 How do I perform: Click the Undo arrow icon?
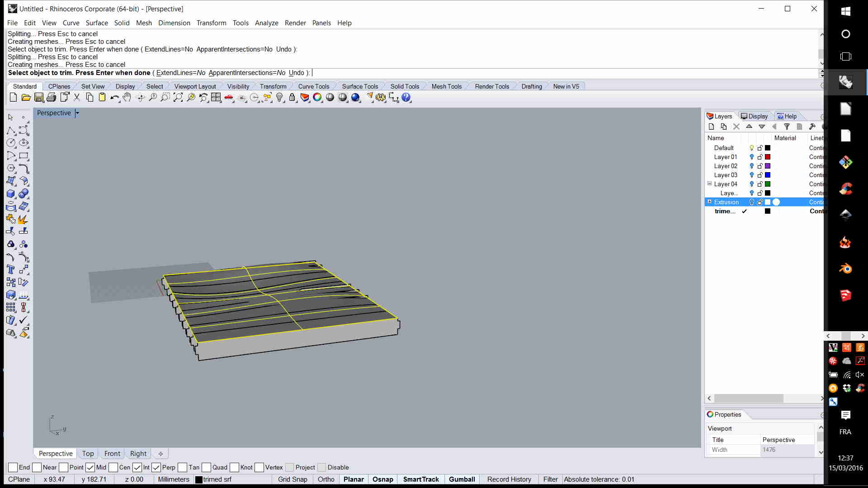(114, 98)
